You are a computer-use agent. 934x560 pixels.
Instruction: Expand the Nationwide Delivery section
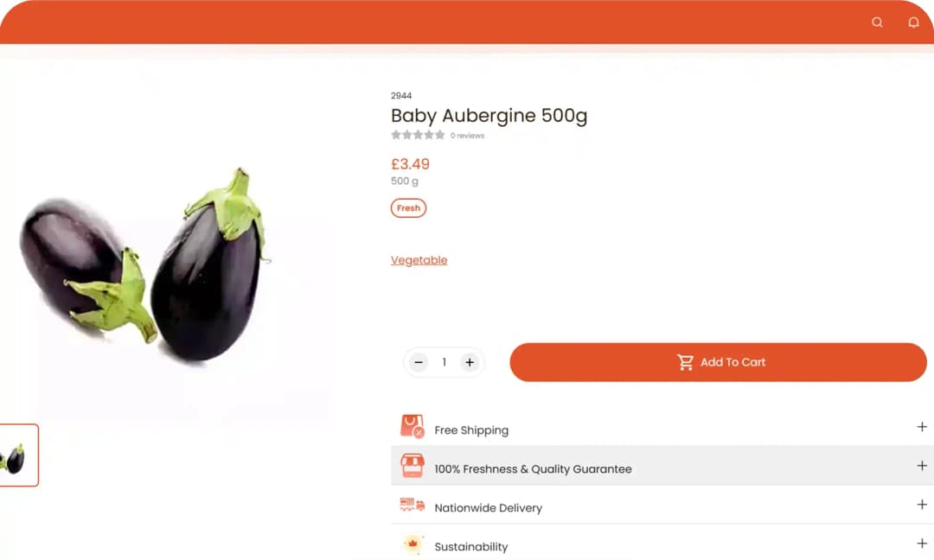tap(922, 505)
